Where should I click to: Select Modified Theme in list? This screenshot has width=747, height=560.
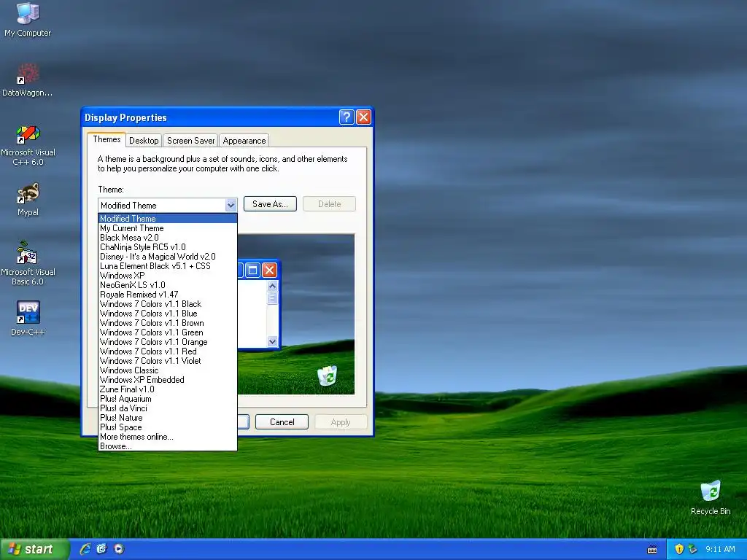[x=168, y=219]
